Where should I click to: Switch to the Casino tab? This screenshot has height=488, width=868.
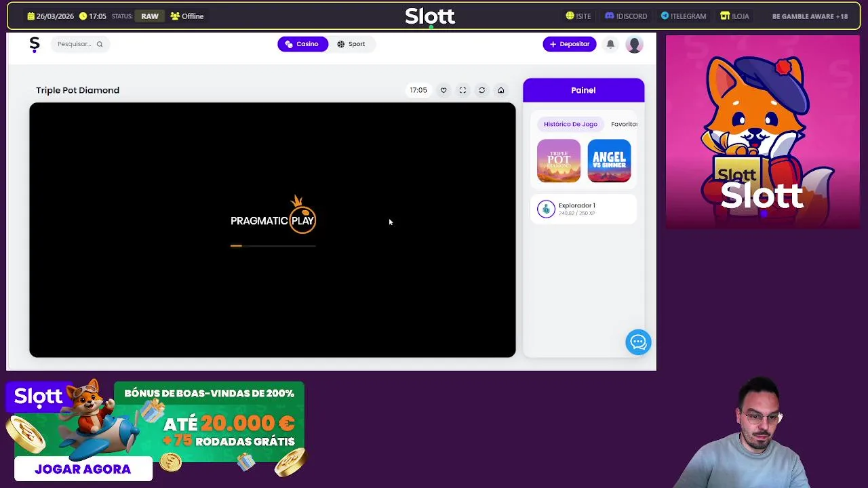coord(302,44)
